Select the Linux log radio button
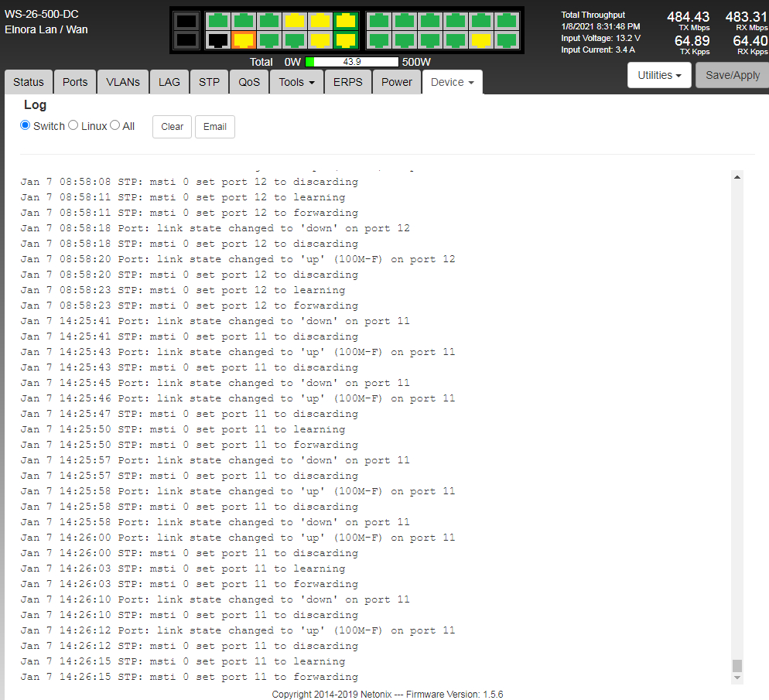Image resolution: width=769 pixels, height=700 pixels. tap(73, 125)
